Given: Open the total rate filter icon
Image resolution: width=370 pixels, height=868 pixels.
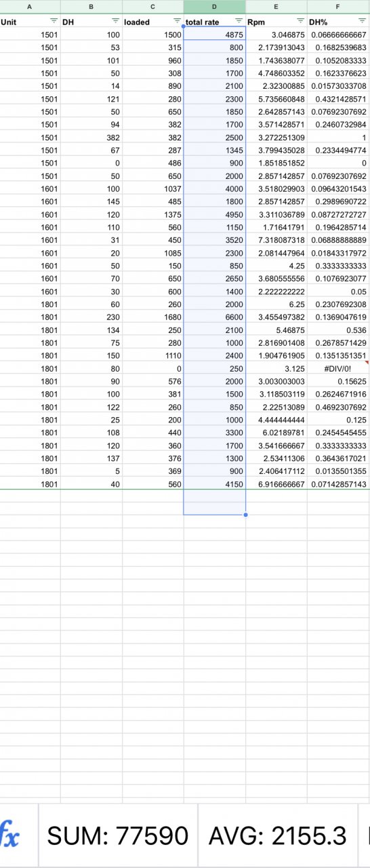Looking at the screenshot, I should point(239,22).
